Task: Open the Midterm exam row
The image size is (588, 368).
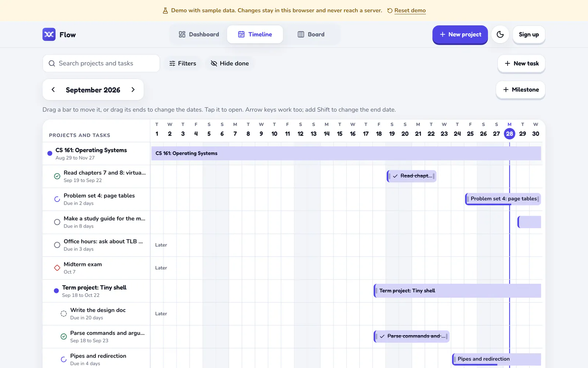Action: (x=96, y=268)
